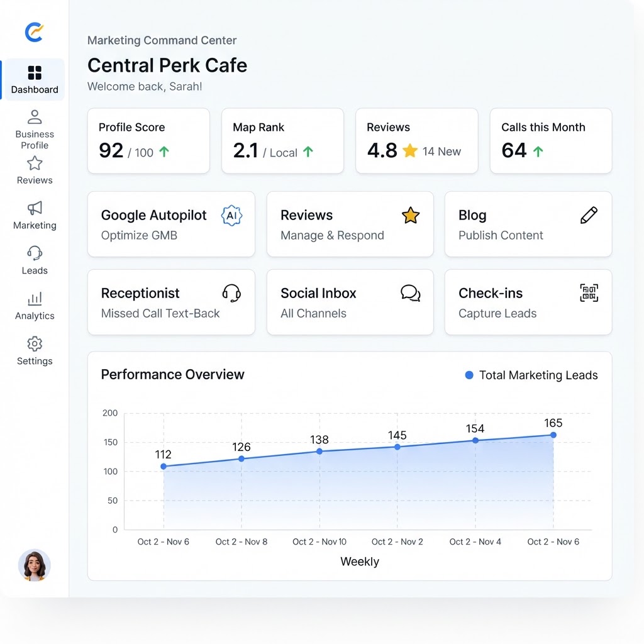
Task: Open Receptionist Missed Call Text-Back card
Action: point(171,303)
